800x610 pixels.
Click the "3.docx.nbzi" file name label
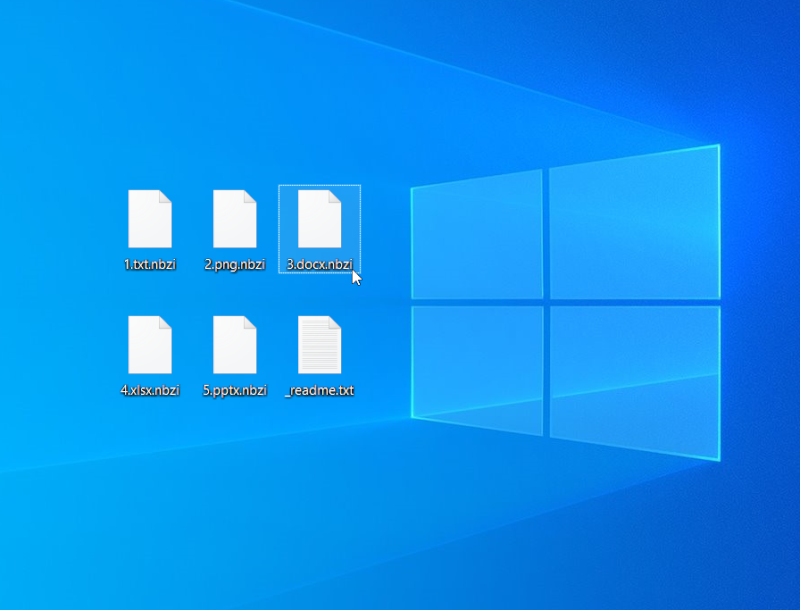pos(320,264)
